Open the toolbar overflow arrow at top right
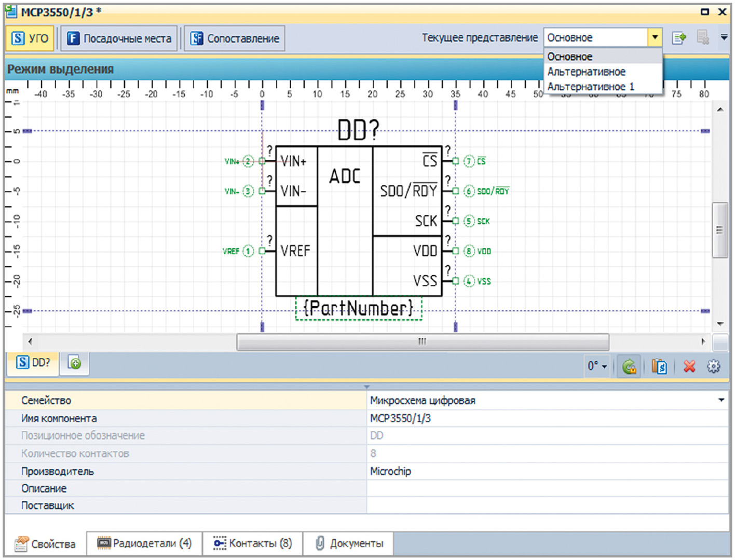 pyautogui.click(x=724, y=37)
